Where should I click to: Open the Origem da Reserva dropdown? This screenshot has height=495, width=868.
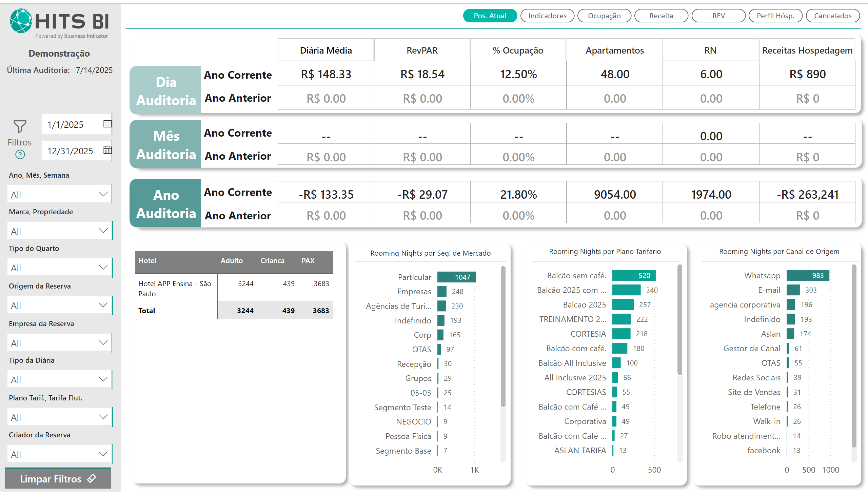tap(103, 305)
